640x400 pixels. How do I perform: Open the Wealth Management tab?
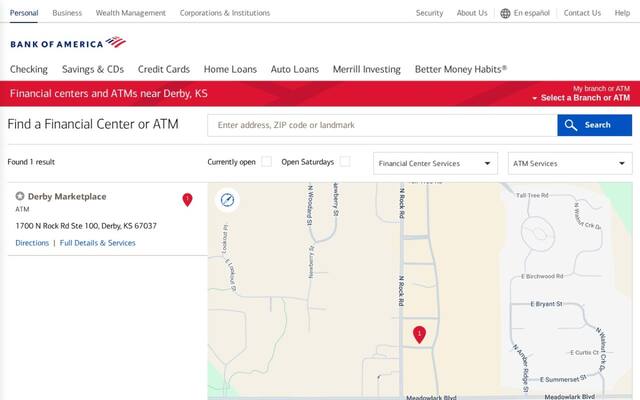131,13
